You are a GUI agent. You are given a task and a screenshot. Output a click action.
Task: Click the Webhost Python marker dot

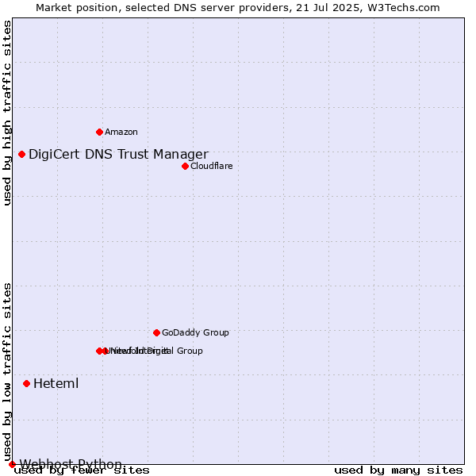click(x=12, y=464)
